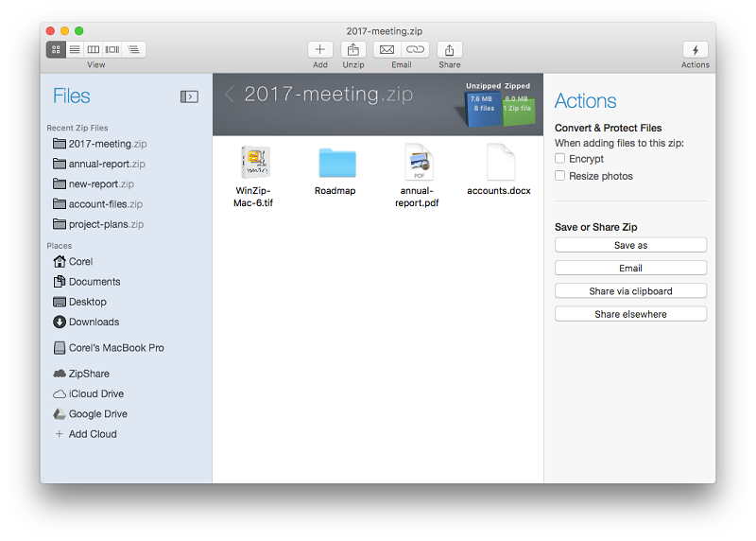This screenshot has width=756, height=541.
Task: Click the Unzip toolbar icon
Action: pyautogui.click(x=352, y=49)
